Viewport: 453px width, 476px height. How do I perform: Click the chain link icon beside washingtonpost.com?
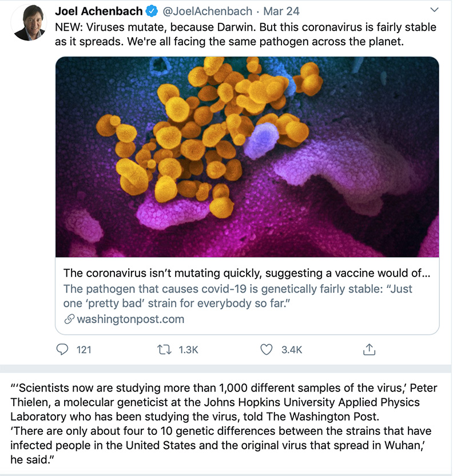tap(69, 319)
